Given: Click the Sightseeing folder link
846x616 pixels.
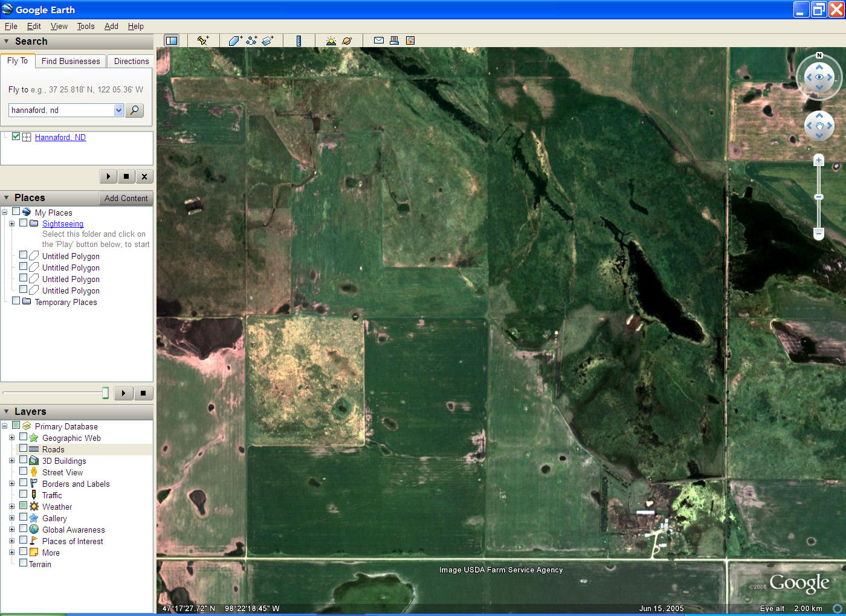Looking at the screenshot, I should coord(63,223).
